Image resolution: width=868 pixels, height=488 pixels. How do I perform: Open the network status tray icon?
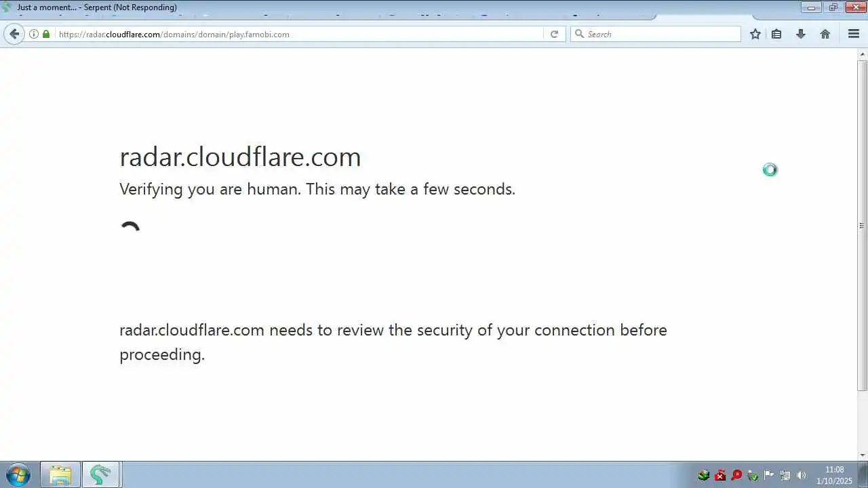click(785, 475)
